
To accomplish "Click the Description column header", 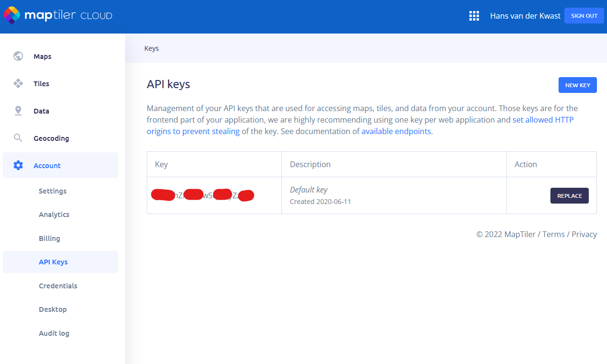I will click(310, 164).
